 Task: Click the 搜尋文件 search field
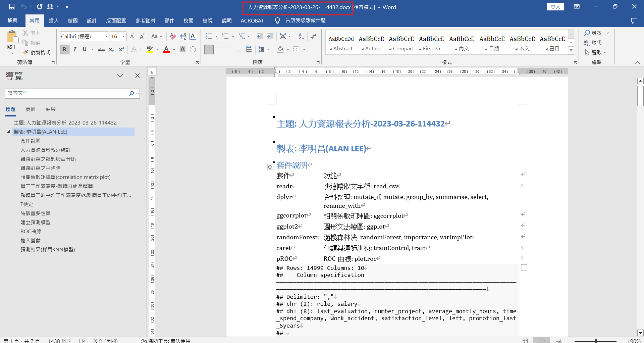66,93
